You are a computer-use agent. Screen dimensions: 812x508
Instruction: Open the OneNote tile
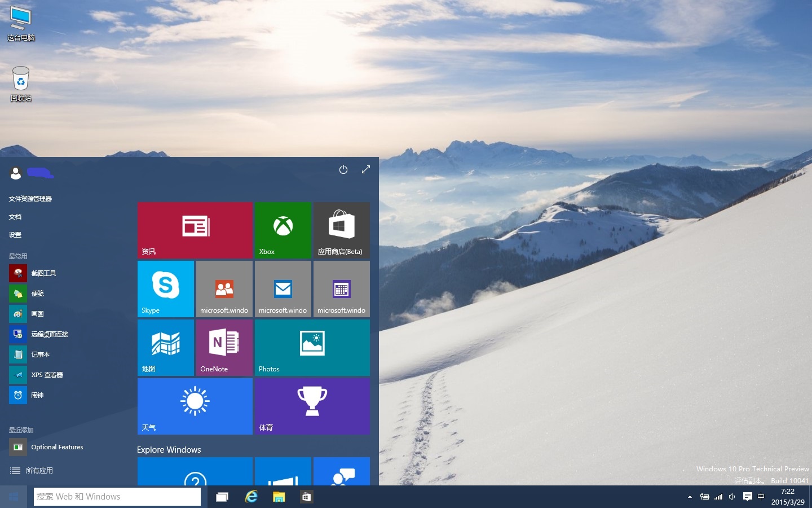(x=224, y=347)
